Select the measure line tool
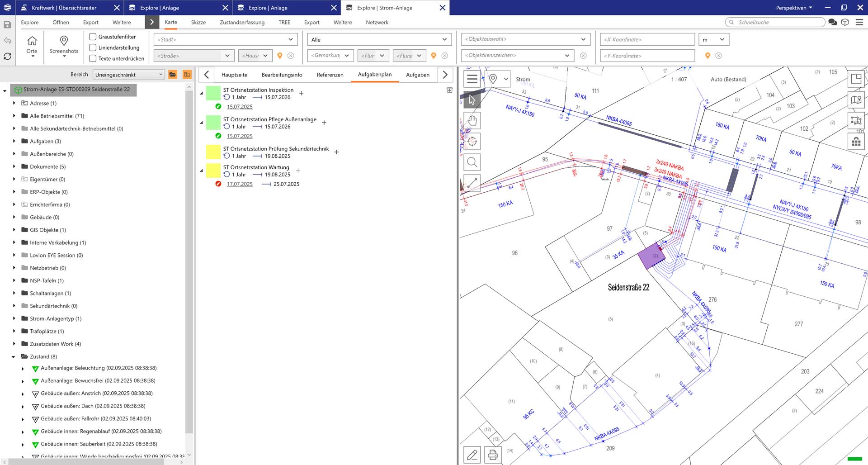 coord(472,183)
